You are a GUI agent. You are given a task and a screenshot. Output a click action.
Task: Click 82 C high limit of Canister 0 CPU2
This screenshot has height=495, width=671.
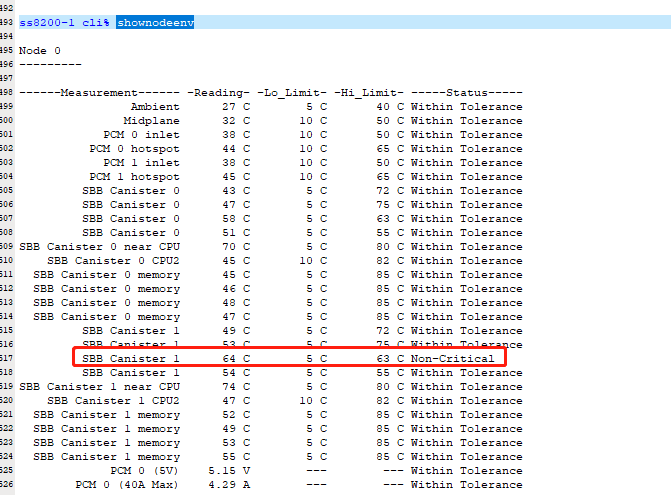tap(390, 261)
